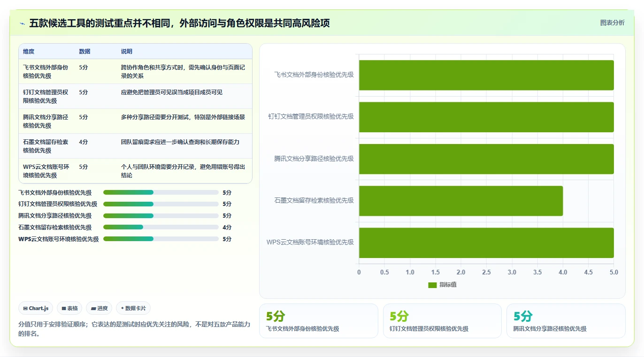644x357 pixels.
Task: Select the Chart.js tag chip
Action: [x=36, y=308]
